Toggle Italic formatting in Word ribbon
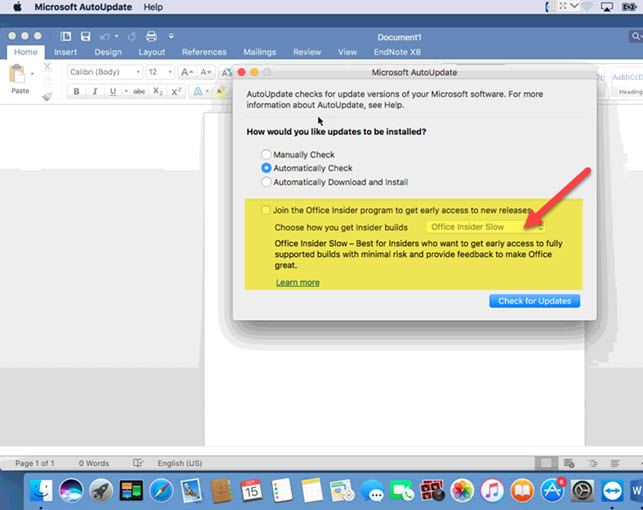Image resolution: width=643 pixels, height=510 pixels. 95,91
